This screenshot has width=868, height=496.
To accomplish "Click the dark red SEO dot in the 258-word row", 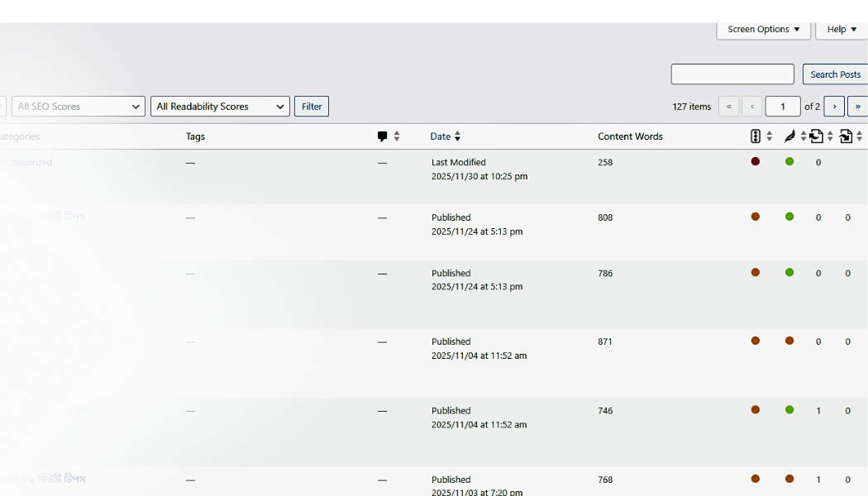I will [756, 162].
